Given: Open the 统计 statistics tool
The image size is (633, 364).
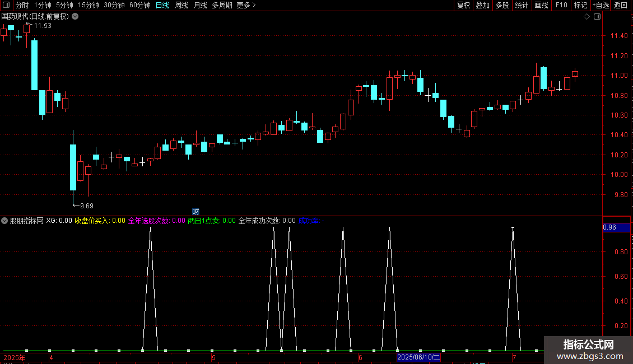Looking at the screenshot, I should [x=522, y=5].
